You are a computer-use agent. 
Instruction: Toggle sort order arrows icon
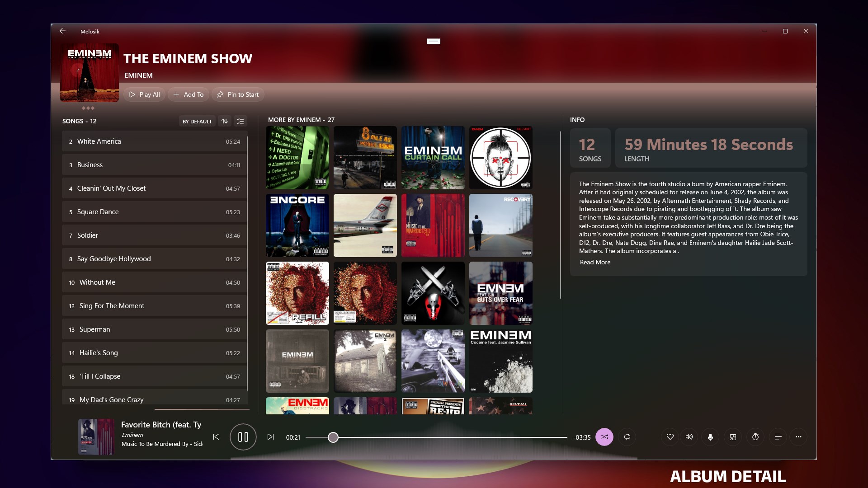point(225,121)
